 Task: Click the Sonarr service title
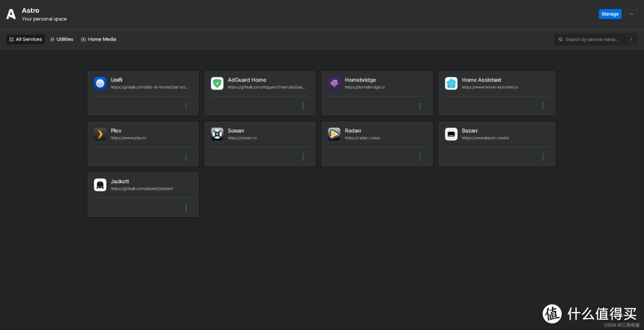236,131
